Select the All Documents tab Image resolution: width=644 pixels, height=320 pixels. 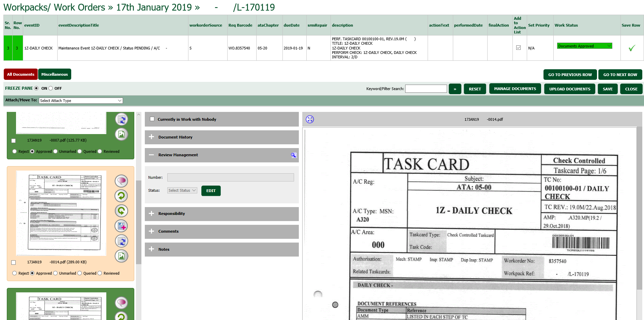[x=20, y=74]
